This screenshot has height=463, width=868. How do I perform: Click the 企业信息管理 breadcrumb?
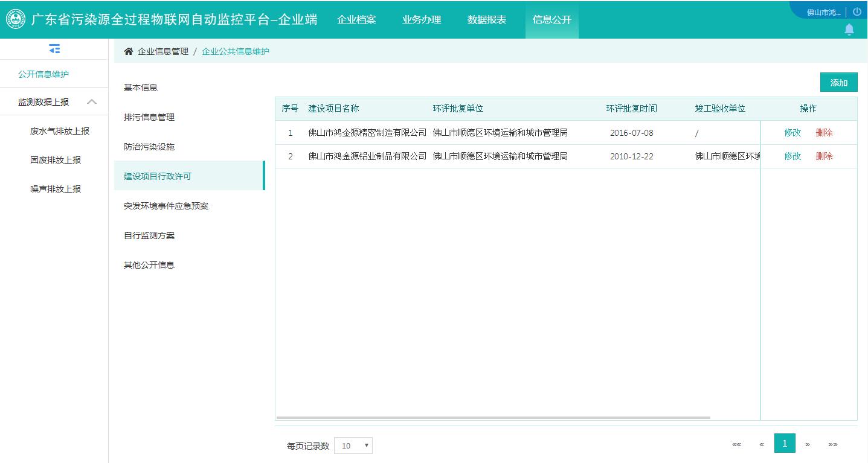[163, 51]
